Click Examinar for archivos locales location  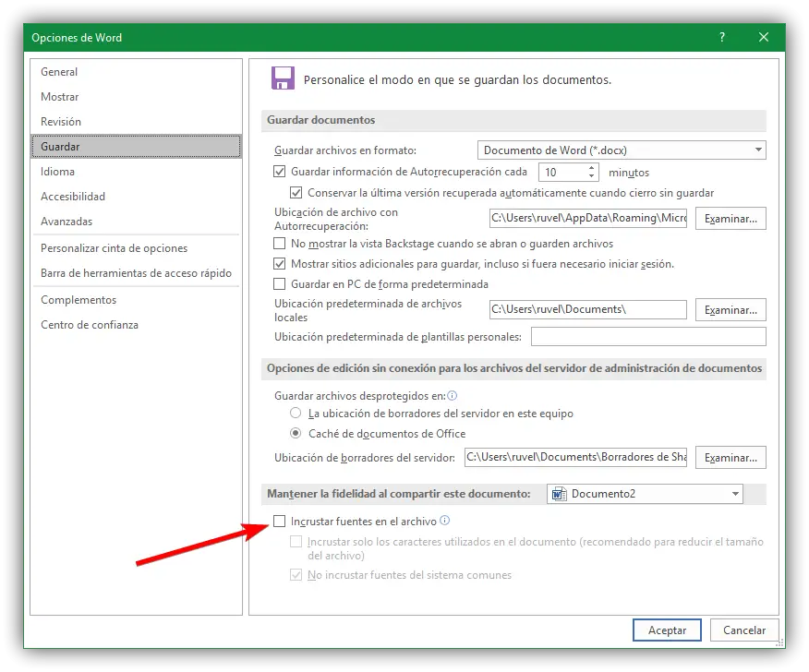click(x=731, y=310)
